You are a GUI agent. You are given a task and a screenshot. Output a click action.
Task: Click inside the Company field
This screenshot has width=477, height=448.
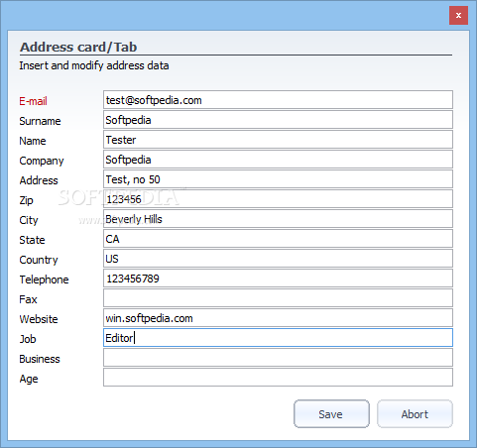point(278,160)
